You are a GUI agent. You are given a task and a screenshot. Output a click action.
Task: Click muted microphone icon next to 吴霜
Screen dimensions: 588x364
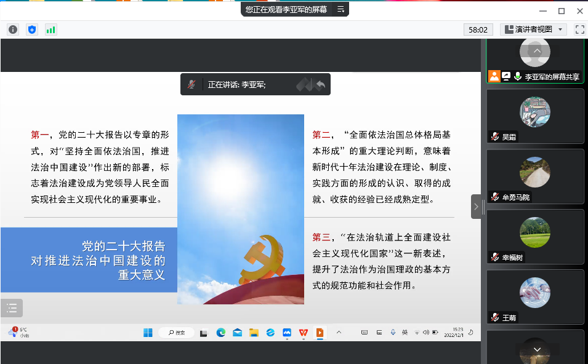[x=494, y=137]
